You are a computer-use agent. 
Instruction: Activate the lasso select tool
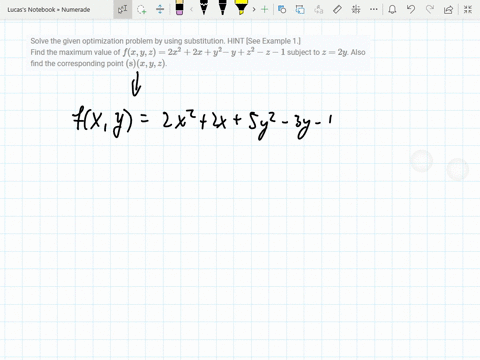click(142, 9)
